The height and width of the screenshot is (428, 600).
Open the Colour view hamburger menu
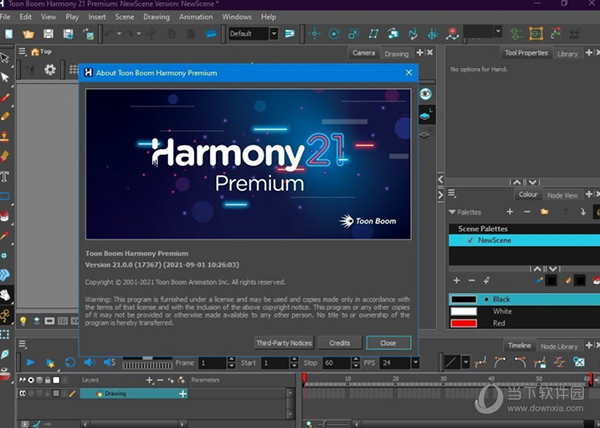tap(452, 194)
